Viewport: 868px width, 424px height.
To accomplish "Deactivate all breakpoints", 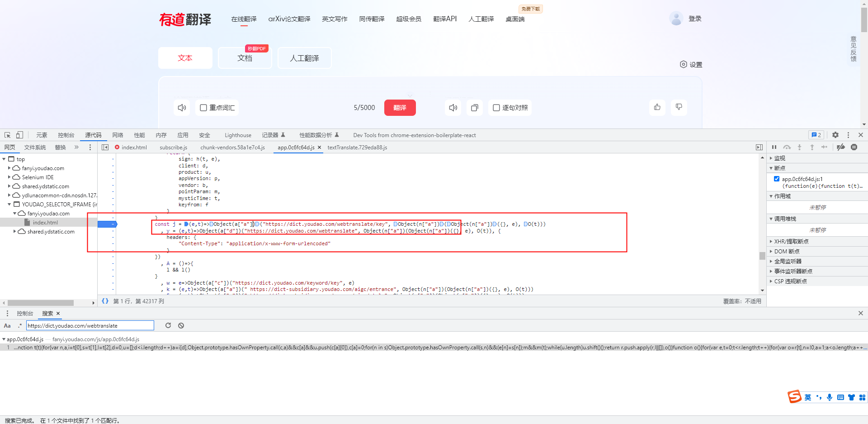I will (x=841, y=147).
